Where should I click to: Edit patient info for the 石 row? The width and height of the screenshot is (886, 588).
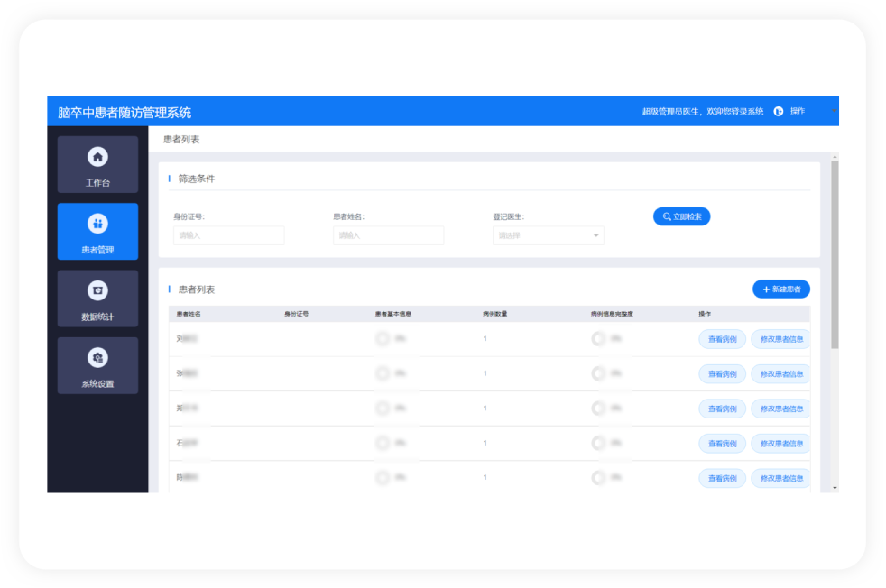781,444
